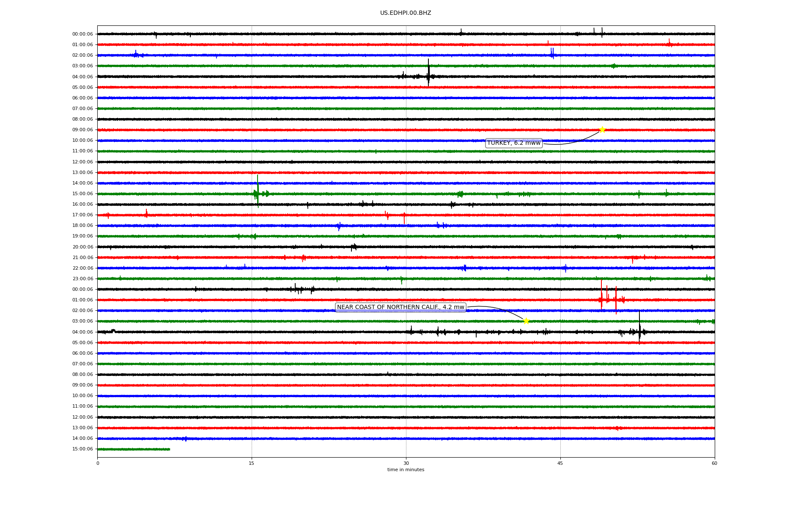Select the NEAR COAST OF NORTHERN CALIF. annotation
The width and height of the screenshot is (812, 508).
point(401,307)
